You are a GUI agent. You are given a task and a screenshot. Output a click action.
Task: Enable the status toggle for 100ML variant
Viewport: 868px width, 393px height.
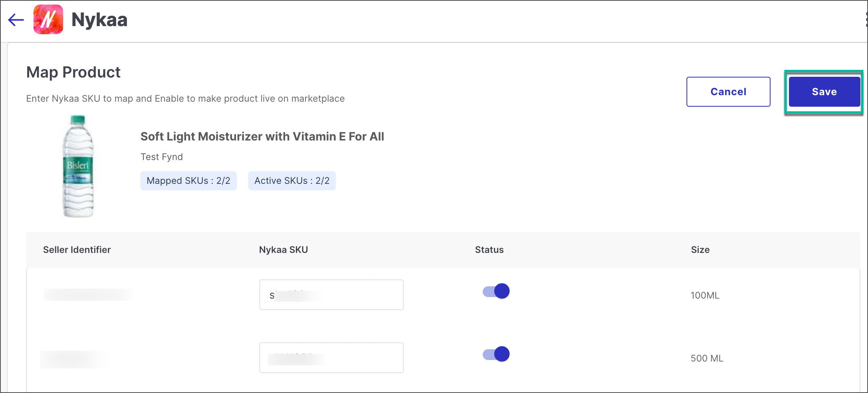495,291
